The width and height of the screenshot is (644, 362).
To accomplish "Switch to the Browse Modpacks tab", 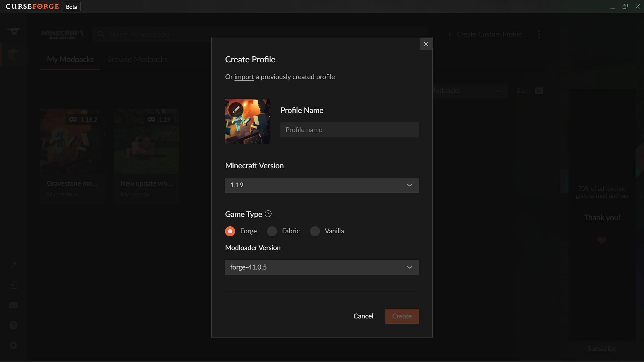I will (x=137, y=59).
